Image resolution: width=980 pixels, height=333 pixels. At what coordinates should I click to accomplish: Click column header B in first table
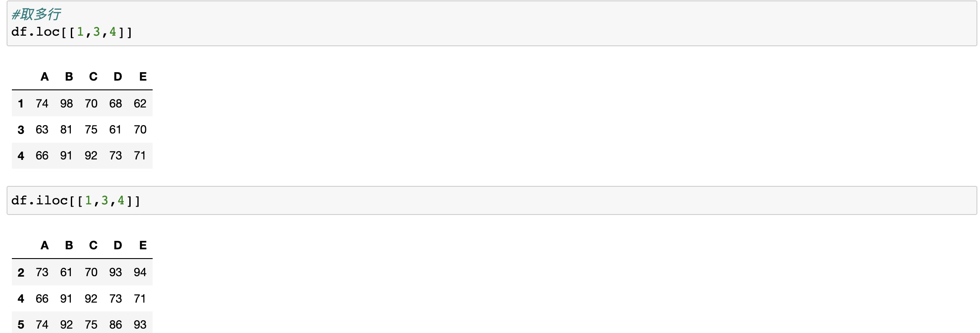pyautogui.click(x=69, y=77)
